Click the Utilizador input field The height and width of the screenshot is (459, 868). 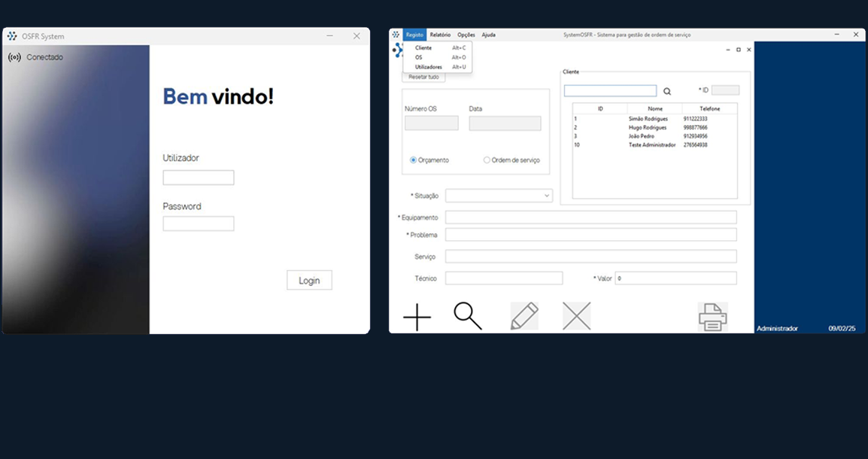tap(199, 178)
